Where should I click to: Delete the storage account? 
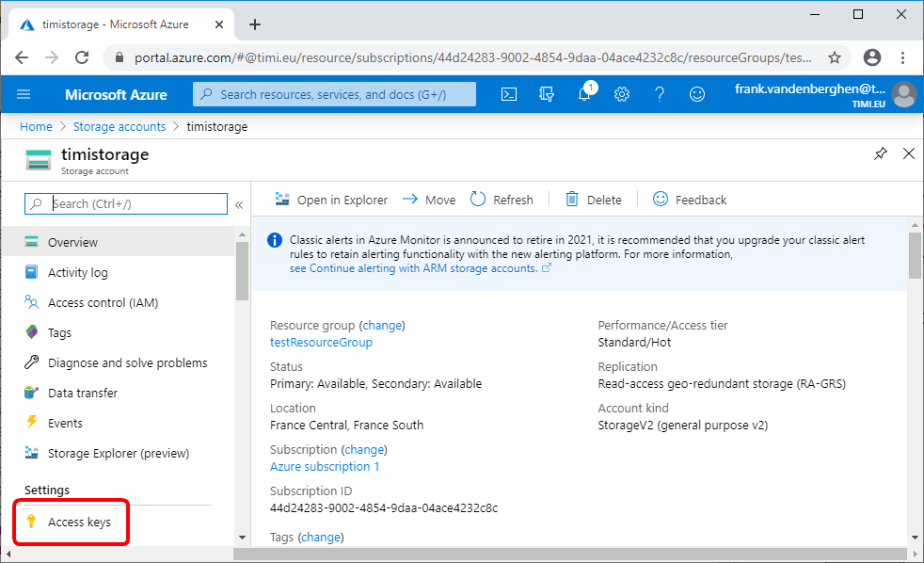[x=594, y=200]
